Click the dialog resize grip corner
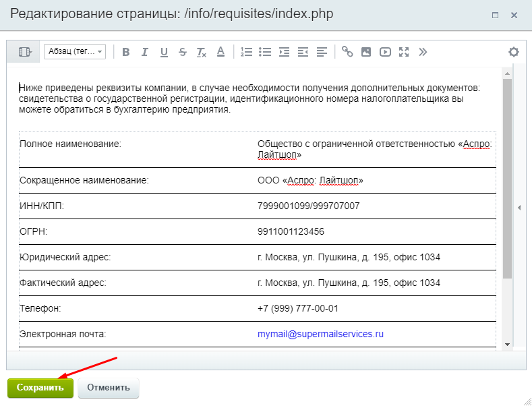Image resolution: width=532 pixels, height=406 pixels. 527,401
